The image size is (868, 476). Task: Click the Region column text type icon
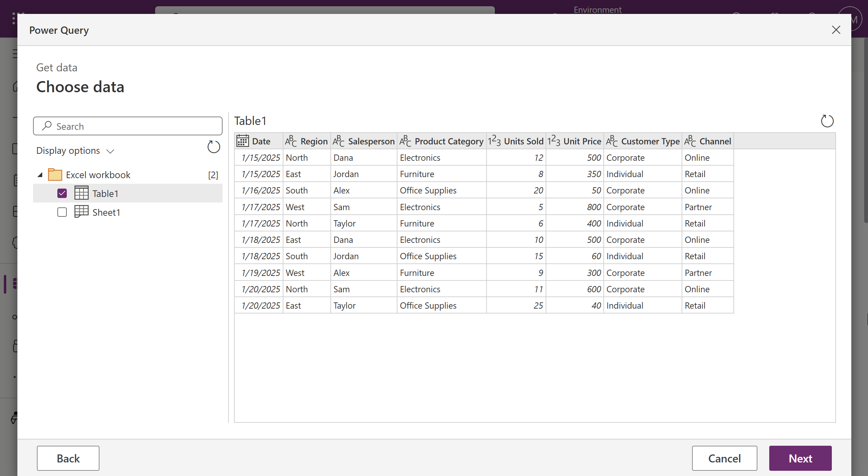point(291,141)
